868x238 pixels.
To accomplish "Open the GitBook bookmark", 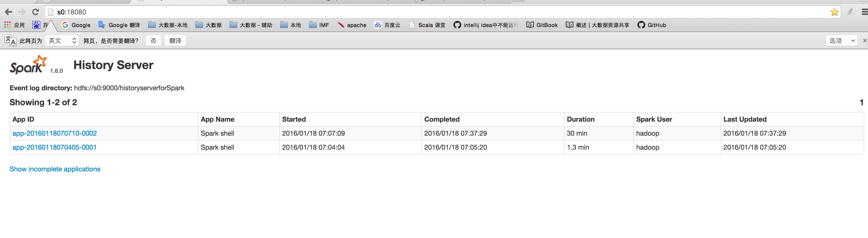I will 542,25.
